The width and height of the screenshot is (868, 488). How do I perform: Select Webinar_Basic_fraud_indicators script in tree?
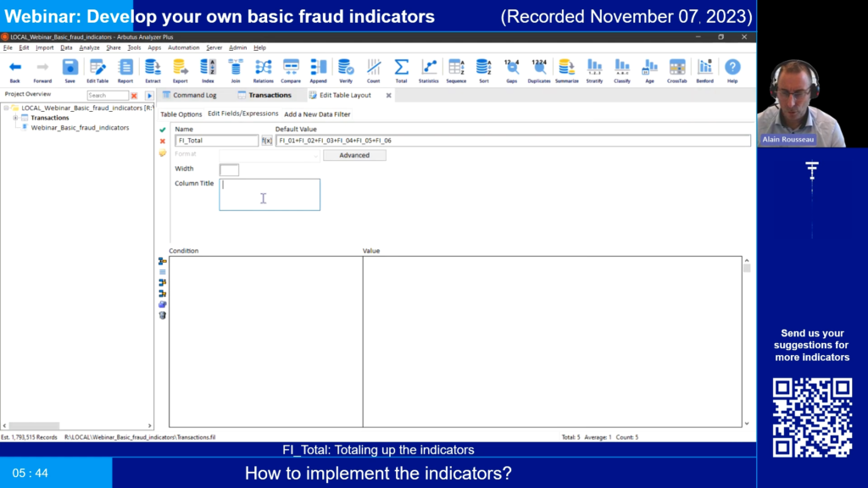pos(80,128)
